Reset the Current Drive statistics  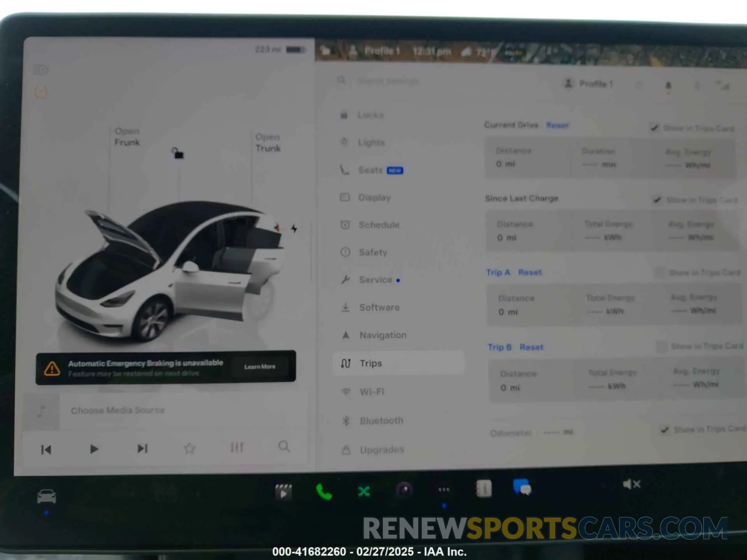coord(557,125)
